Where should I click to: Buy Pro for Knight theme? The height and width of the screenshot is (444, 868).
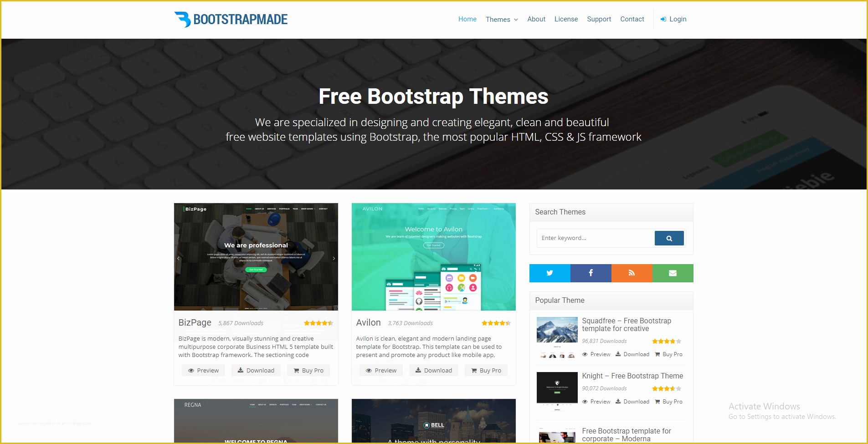[x=668, y=402]
